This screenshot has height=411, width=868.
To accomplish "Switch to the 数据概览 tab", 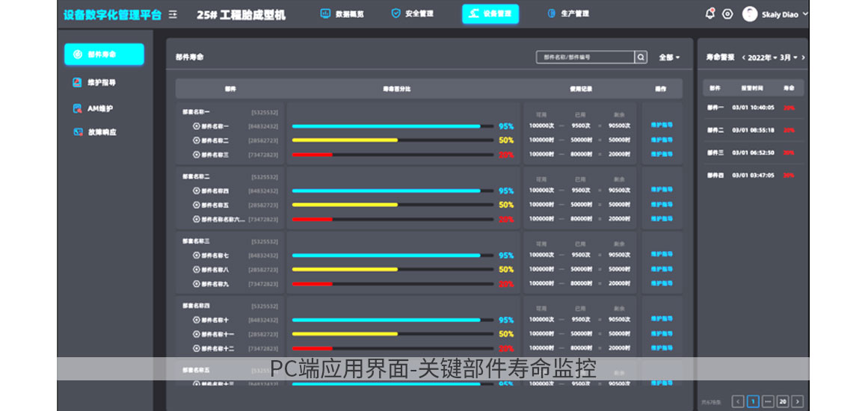I will (x=342, y=14).
